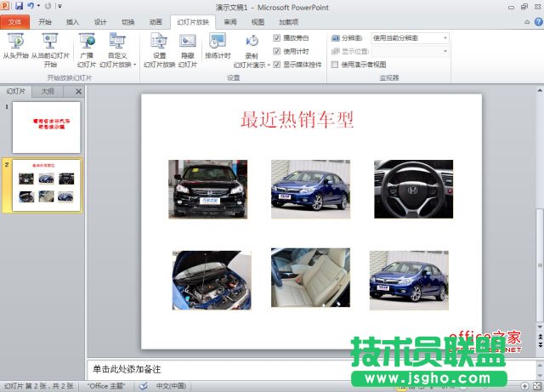The width and height of the screenshot is (544, 392).
Task: Click the Office theme (Office 主题) status entry
Action: pyautogui.click(x=105, y=386)
